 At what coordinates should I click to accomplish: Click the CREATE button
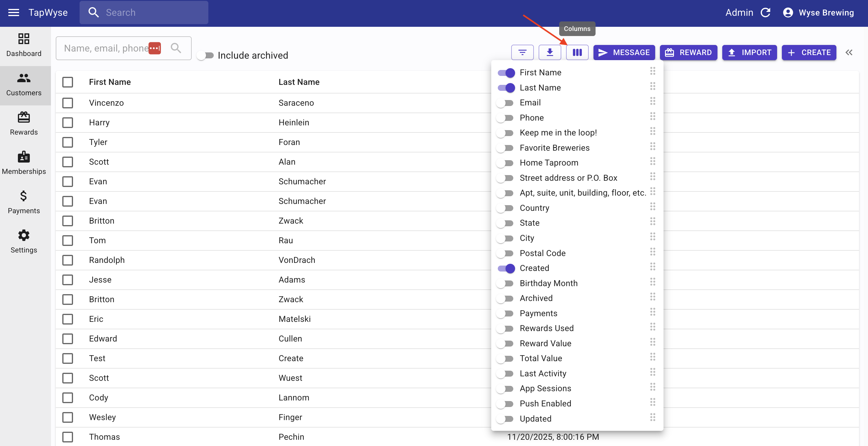(x=808, y=52)
